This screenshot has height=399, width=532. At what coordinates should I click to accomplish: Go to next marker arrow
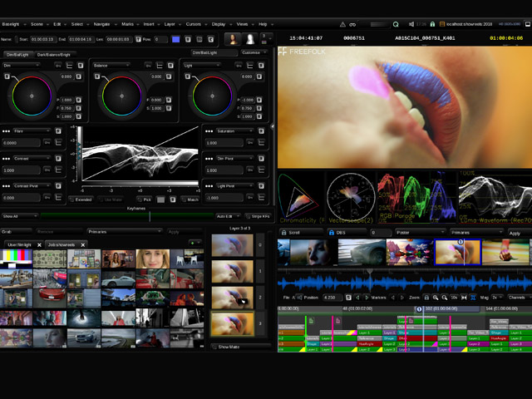[x=402, y=298]
